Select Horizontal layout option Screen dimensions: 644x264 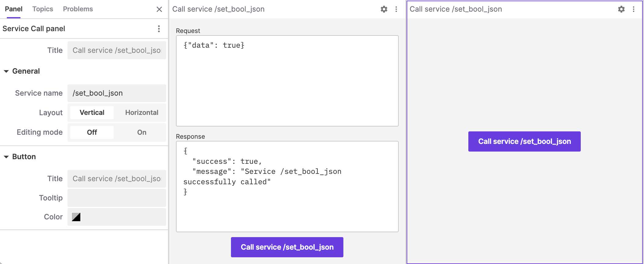(141, 112)
